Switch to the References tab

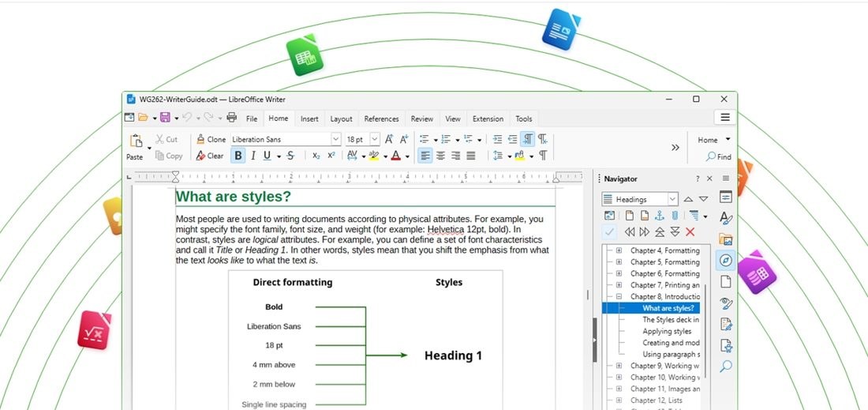pyautogui.click(x=381, y=118)
